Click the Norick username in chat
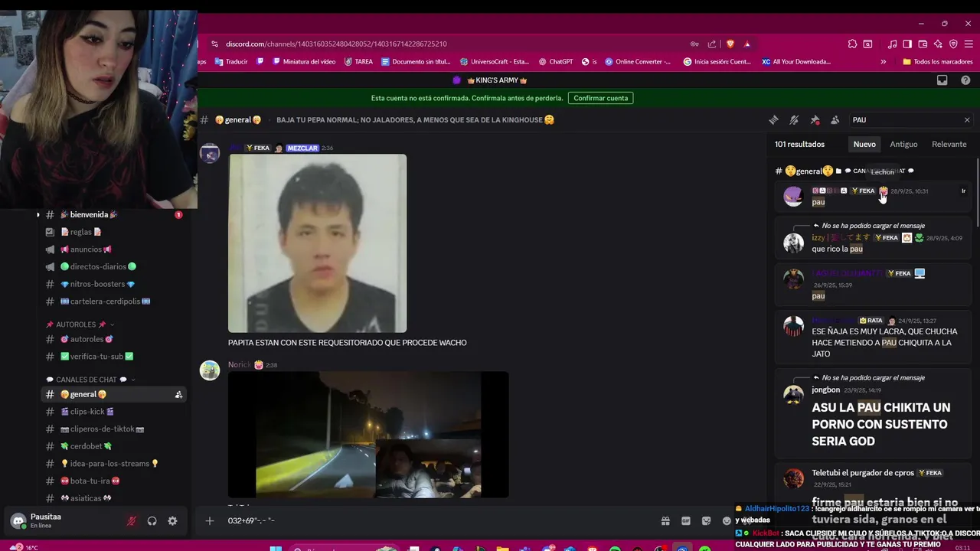 pyautogui.click(x=239, y=365)
